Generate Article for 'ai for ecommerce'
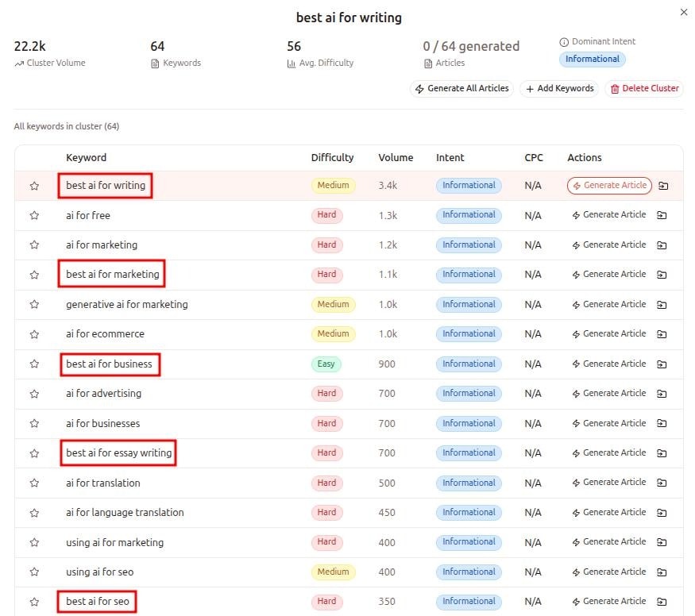This screenshot has height=616, width=695. [x=609, y=334]
